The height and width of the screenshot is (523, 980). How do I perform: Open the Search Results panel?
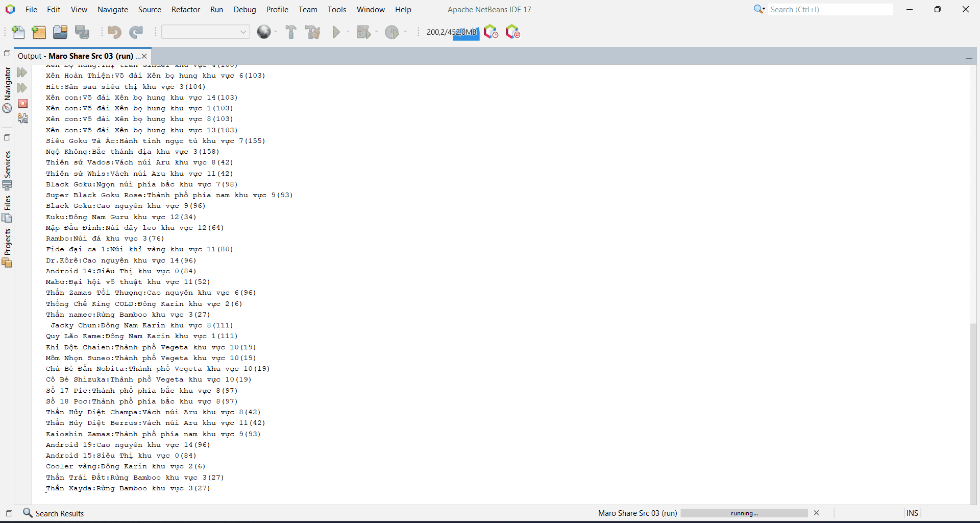pyautogui.click(x=54, y=513)
